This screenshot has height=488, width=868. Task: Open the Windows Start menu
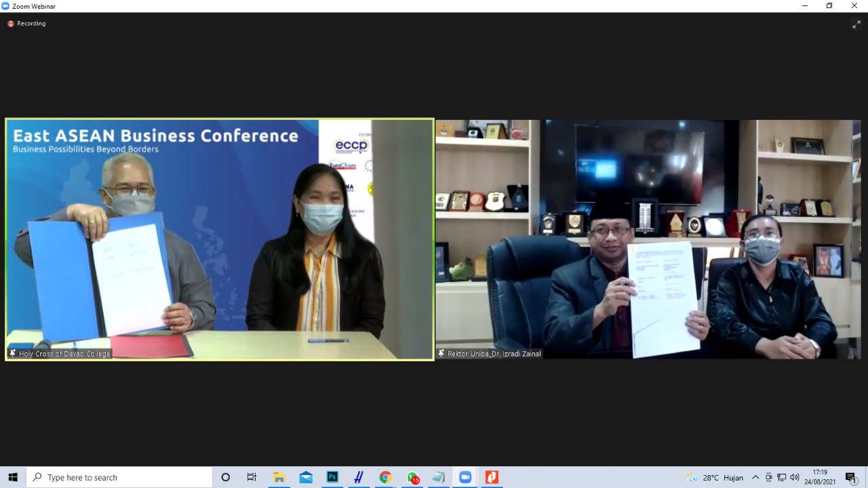tap(13, 477)
